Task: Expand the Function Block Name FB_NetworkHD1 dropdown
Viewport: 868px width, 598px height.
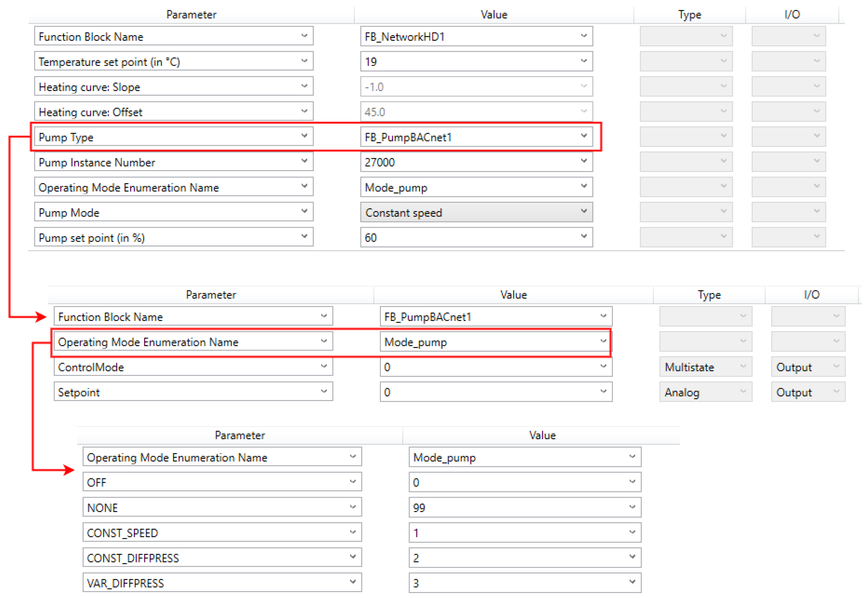Action: tap(584, 36)
